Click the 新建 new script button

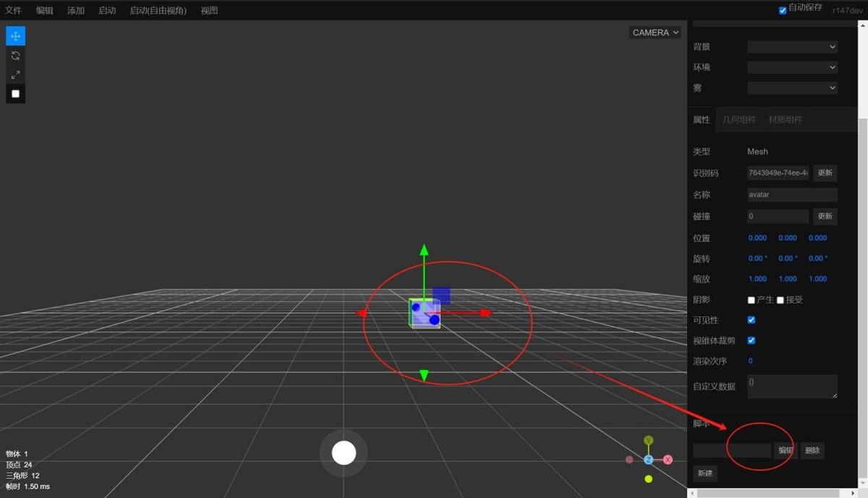coord(705,473)
